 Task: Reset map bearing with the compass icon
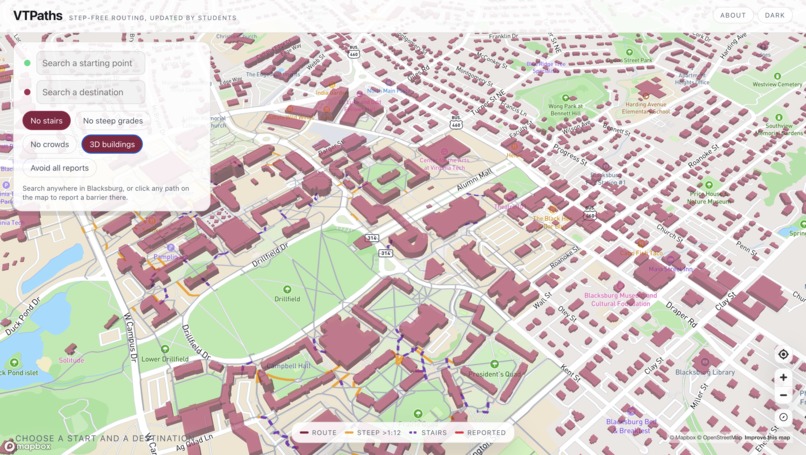click(x=783, y=417)
